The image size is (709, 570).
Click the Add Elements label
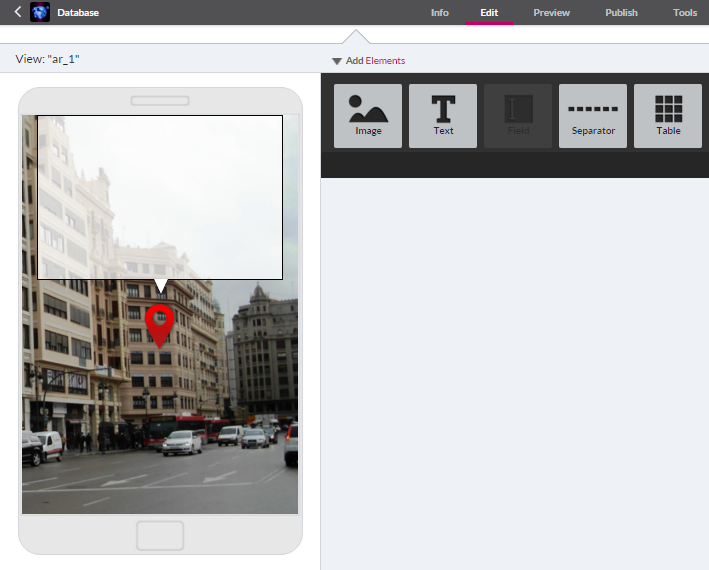point(375,61)
